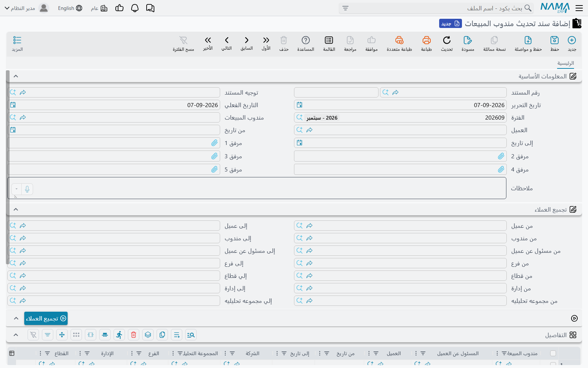This screenshot has height=368, width=588.
Task: Collapse the تجميع العملاء section
Action: click(x=16, y=209)
